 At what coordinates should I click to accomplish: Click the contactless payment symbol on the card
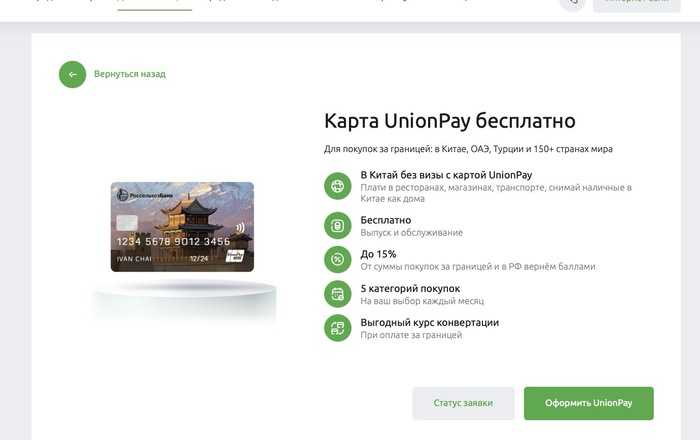[240, 227]
